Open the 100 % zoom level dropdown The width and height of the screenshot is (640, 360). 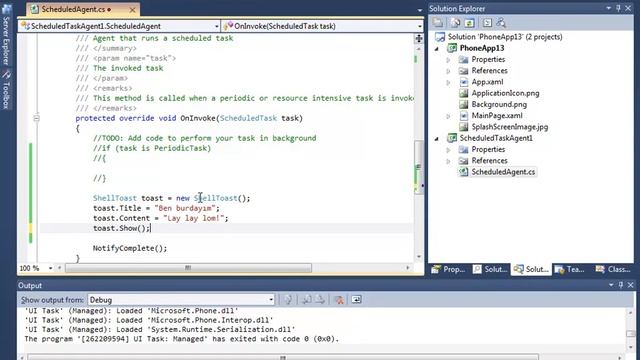click(x=51, y=268)
